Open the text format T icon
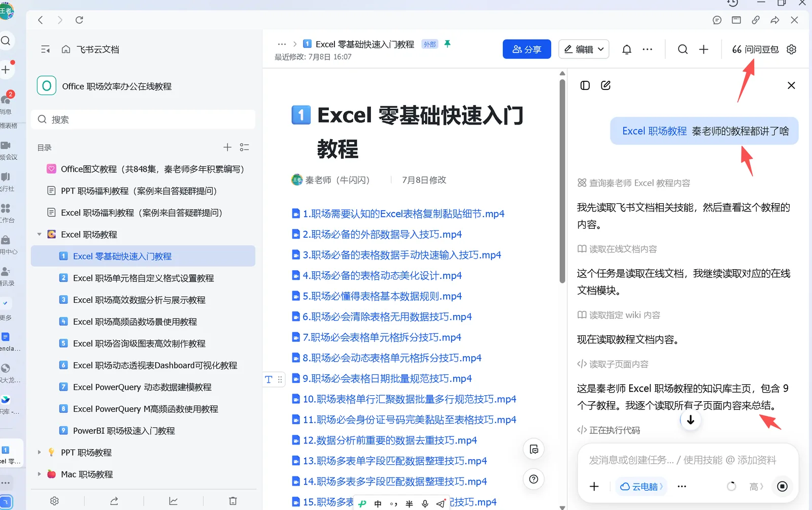This screenshot has height=510, width=812. point(268,379)
